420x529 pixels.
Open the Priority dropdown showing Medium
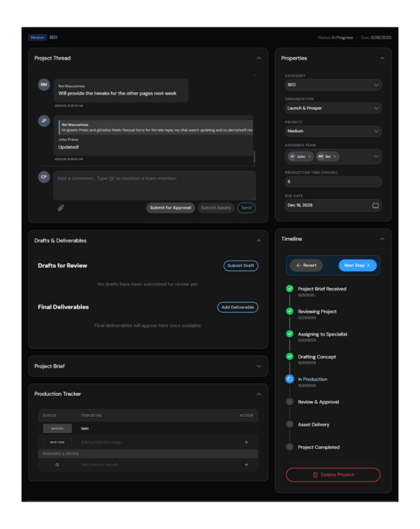pyautogui.click(x=333, y=131)
